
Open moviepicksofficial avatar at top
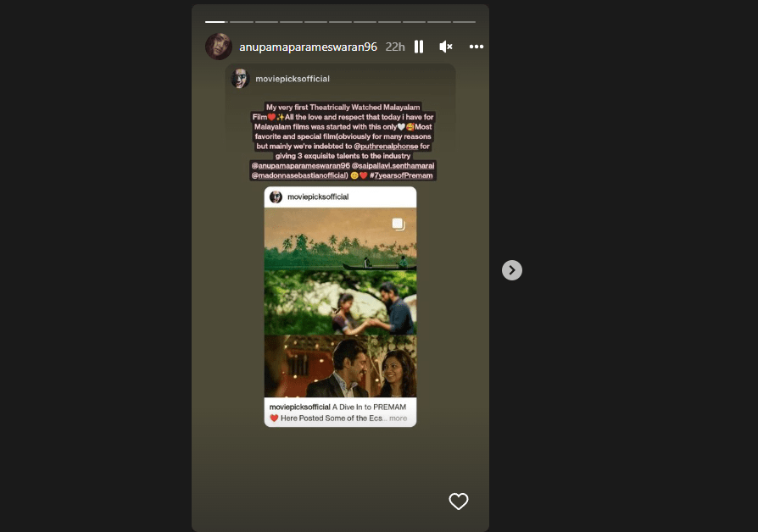(x=240, y=78)
